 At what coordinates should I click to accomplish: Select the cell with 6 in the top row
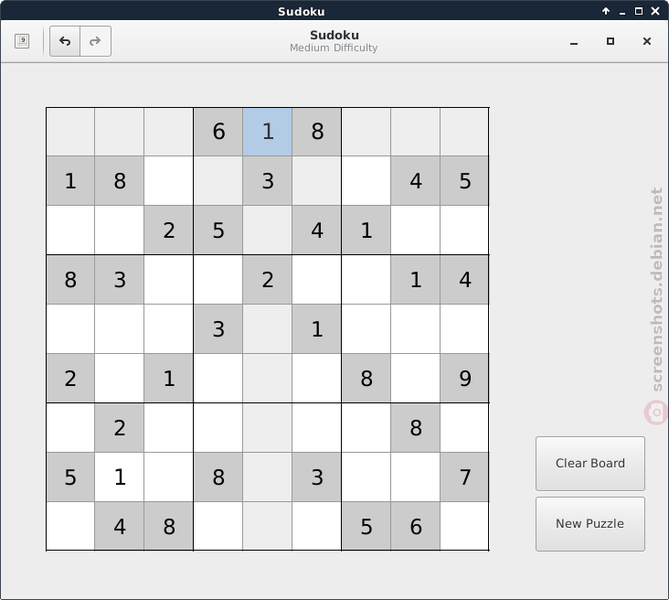[x=218, y=131]
